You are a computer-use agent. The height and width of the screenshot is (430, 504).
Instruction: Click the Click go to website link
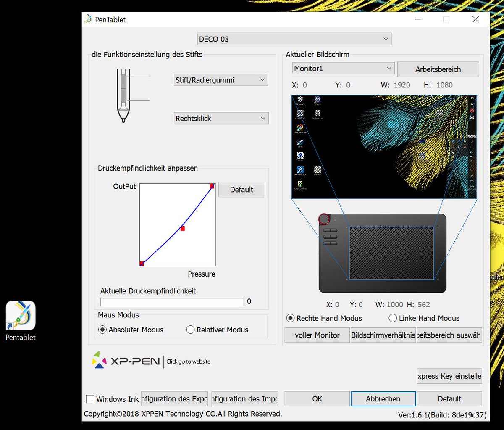(x=189, y=361)
